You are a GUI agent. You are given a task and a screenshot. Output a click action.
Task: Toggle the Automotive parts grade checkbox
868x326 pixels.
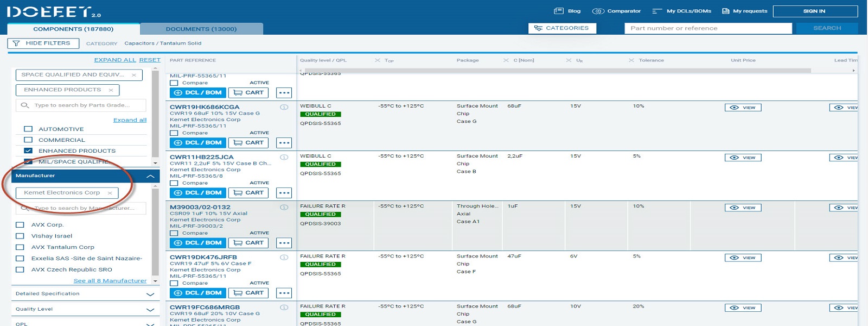(x=28, y=129)
